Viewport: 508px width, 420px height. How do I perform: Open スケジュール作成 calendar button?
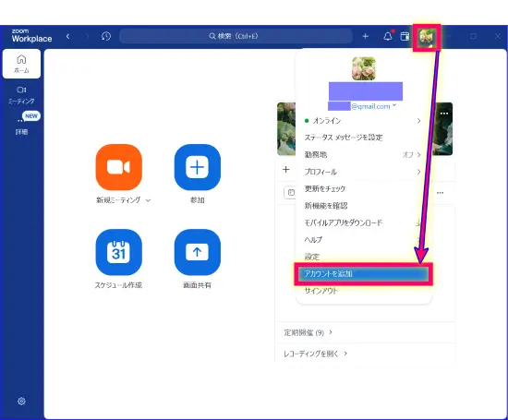point(119,252)
